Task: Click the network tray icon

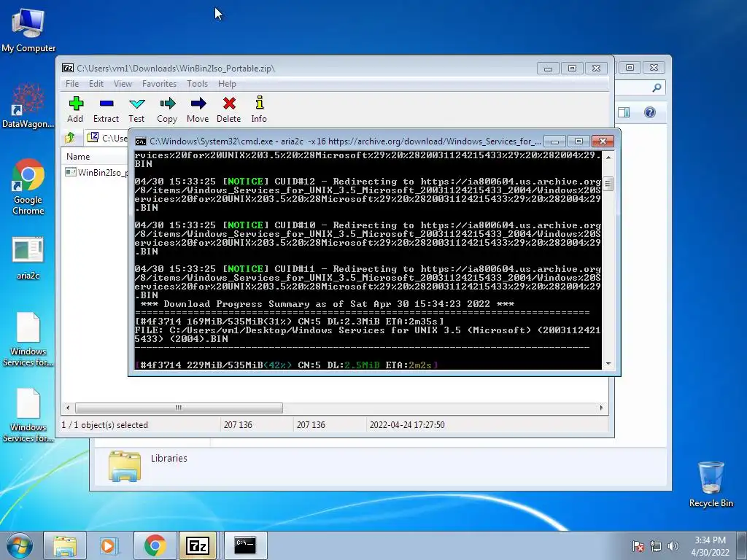Action: click(656, 545)
